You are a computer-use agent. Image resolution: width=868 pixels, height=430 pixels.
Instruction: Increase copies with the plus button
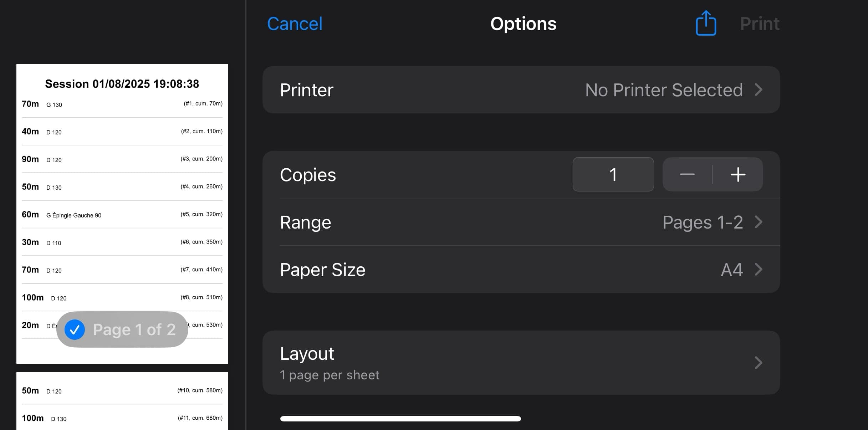[x=738, y=174]
